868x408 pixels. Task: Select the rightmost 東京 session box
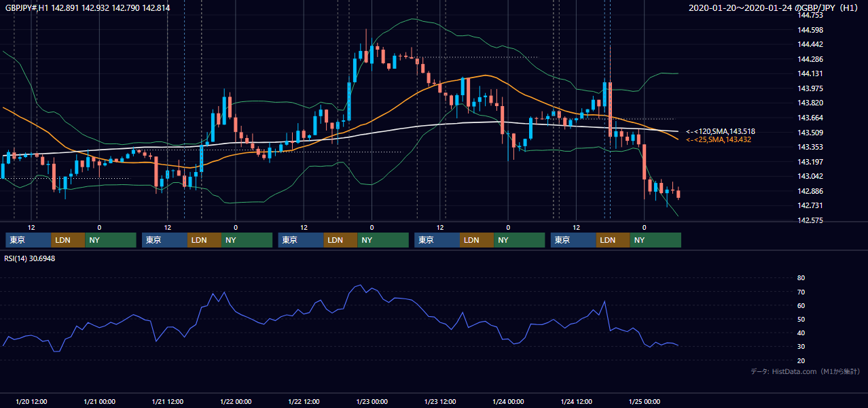574,240
